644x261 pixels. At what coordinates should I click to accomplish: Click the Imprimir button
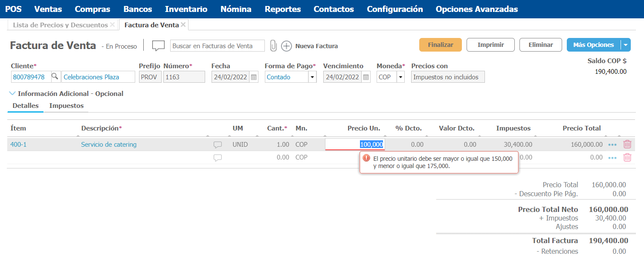pyautogui.click(x=490, y=45)
